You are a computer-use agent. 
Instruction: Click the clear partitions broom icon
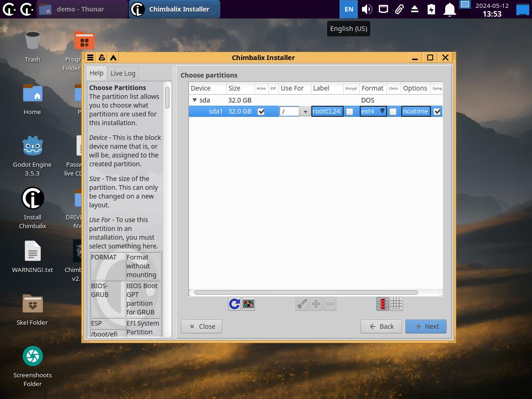tap(302, 304)
